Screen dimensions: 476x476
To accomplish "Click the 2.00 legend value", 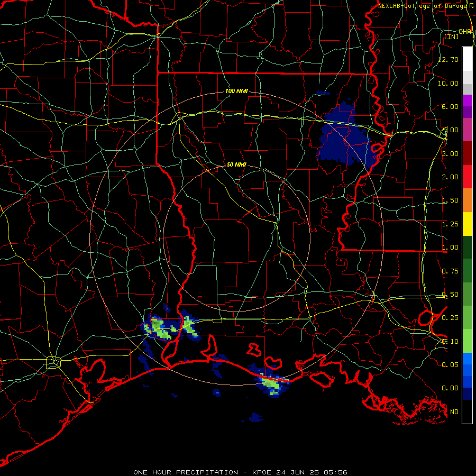I will coord(450,177).
